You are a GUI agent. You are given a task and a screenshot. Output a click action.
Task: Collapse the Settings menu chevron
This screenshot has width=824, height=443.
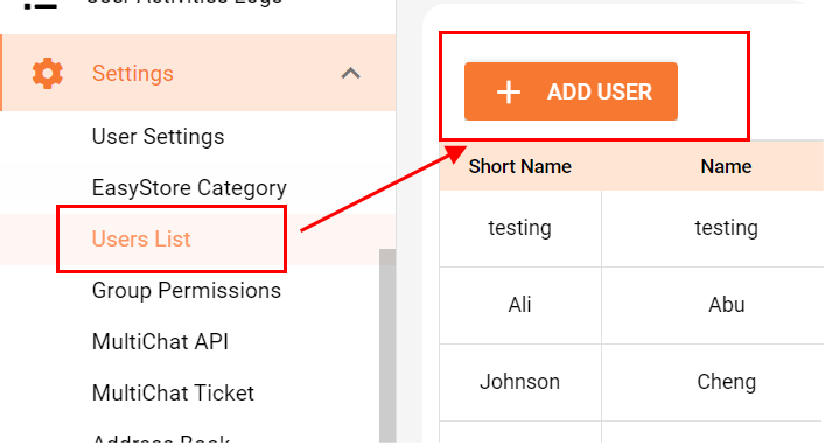[351, 73]
